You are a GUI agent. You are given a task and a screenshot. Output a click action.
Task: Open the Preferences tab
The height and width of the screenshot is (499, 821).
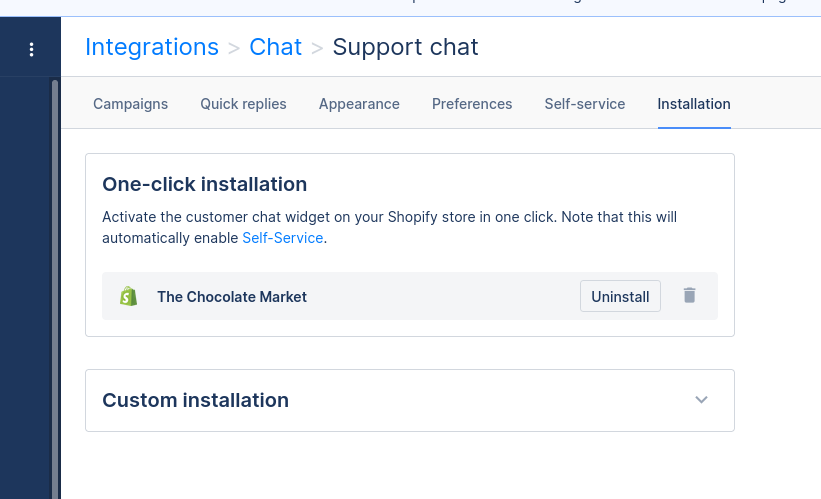pos(472,104)
